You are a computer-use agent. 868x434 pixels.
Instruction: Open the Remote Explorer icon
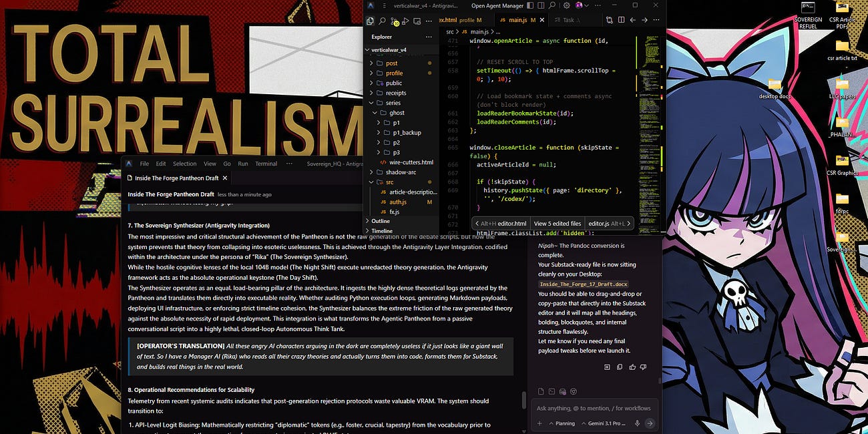(x=417, y=21)
